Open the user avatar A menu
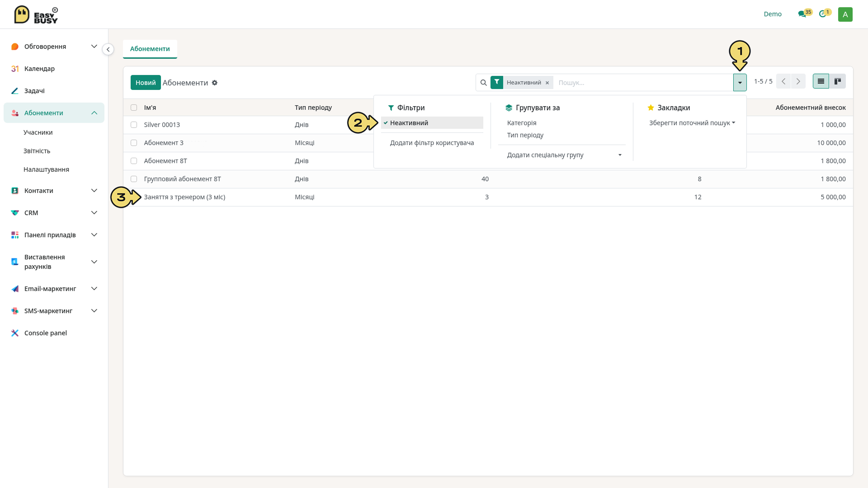Image resolution: width=868 pixels, height=488 pixels. point(845,14)
